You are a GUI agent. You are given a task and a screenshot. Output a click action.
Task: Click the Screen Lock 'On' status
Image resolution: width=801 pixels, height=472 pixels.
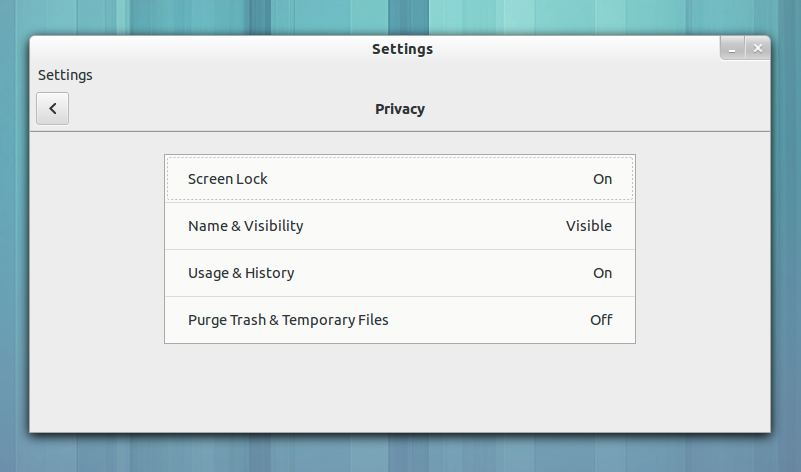click(602, 179)
